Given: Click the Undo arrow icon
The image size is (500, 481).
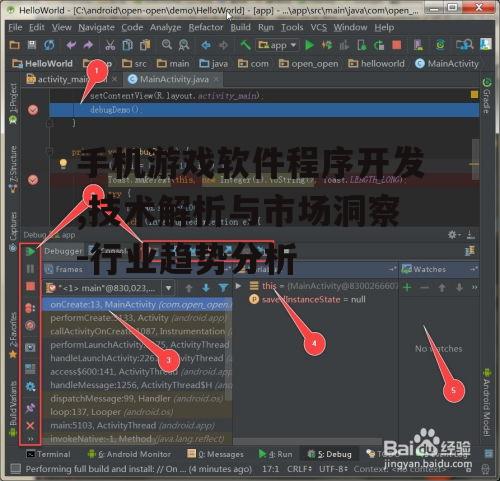Looking at the screenshot, I should pyautogui.click(x=71, y=45).
